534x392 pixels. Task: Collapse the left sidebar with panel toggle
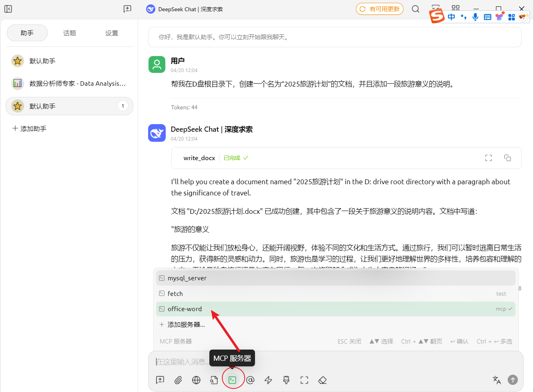[x=8, y=9]
